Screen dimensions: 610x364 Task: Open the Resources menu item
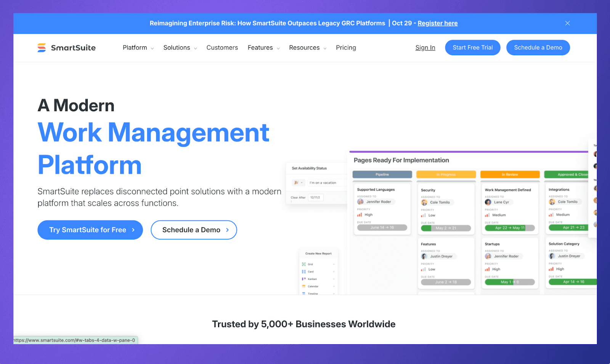coord(304,48)
